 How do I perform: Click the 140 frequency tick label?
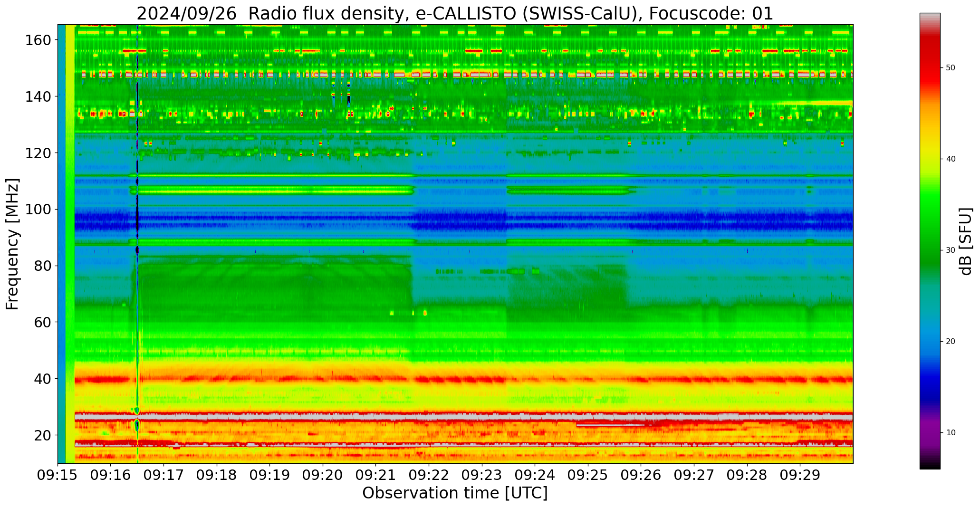38,96
